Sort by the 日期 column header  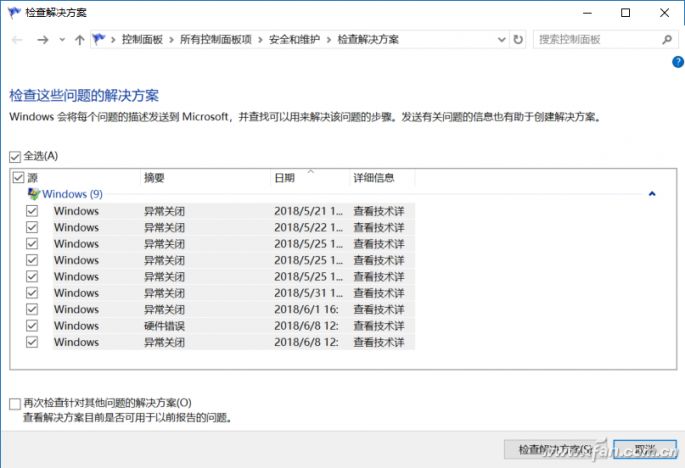[x=310, y=177]
